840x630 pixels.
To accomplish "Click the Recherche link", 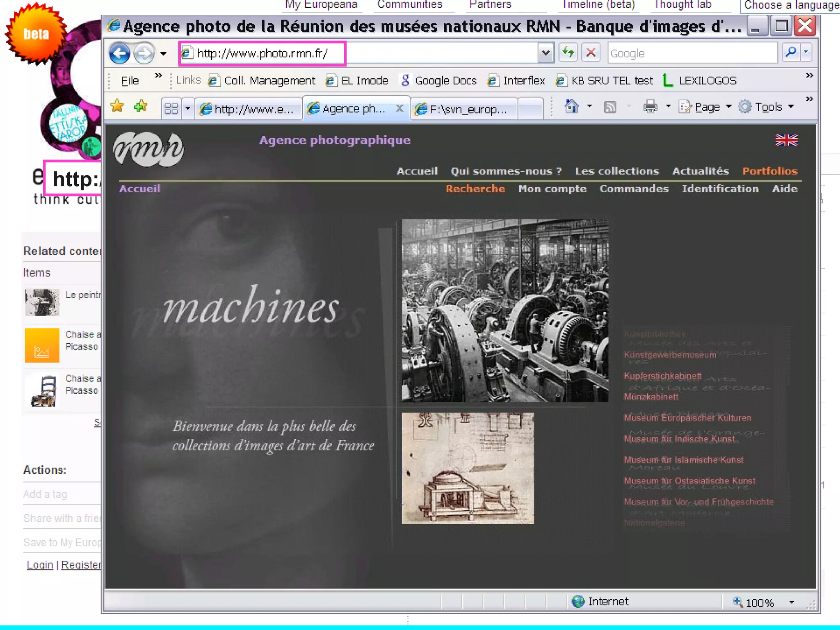I will (x=475, y=189).
